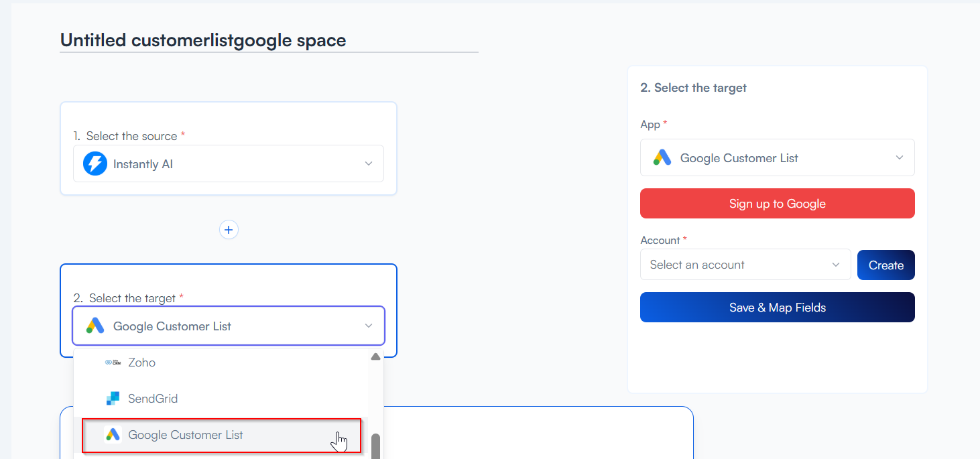Click the dropdown list scrollbar thumb
980x459 pixels.
coord(375,445)
